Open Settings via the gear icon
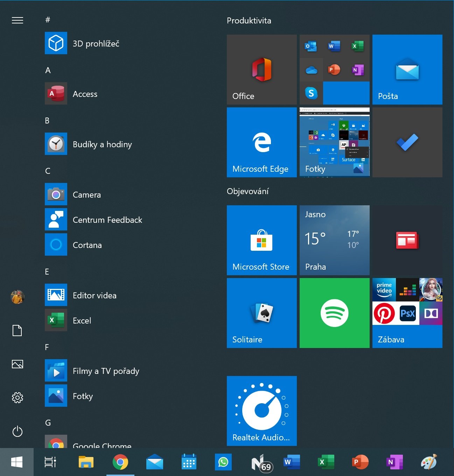 pos(18,397)
